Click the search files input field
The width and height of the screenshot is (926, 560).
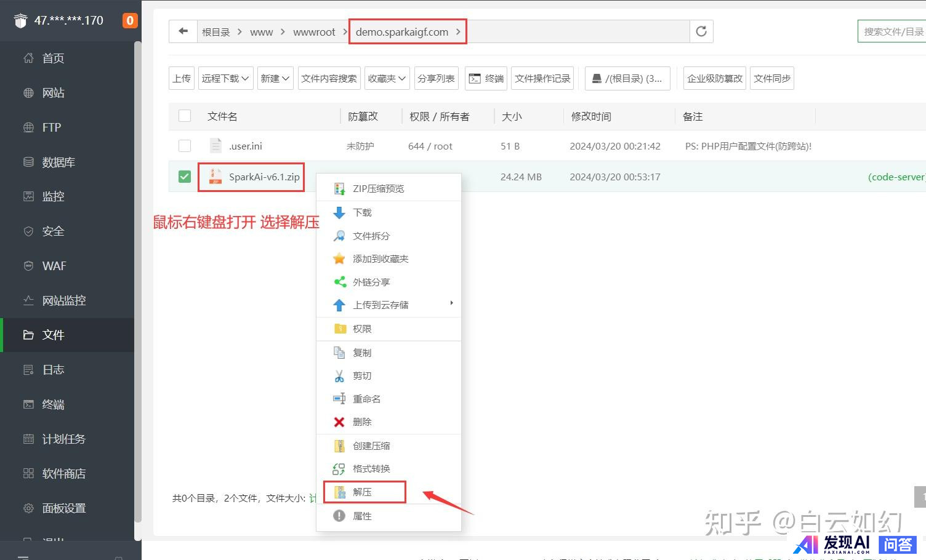coord(893,31)
